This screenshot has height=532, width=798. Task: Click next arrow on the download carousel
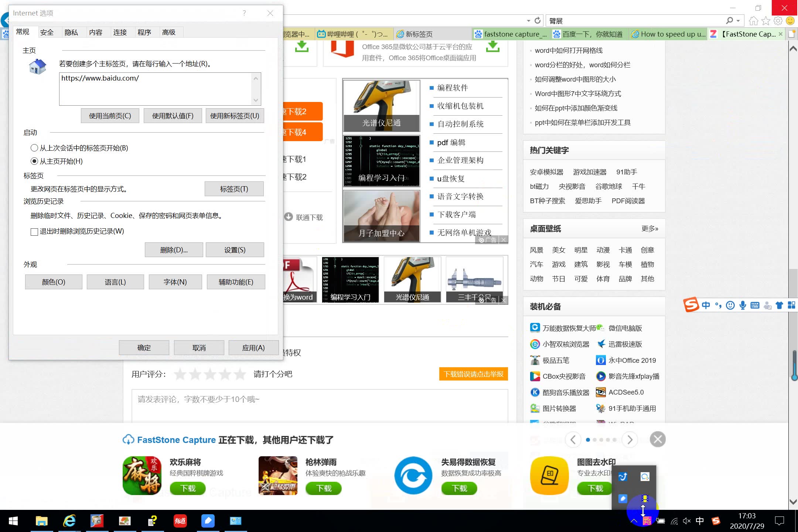click(x=630, y=440)
